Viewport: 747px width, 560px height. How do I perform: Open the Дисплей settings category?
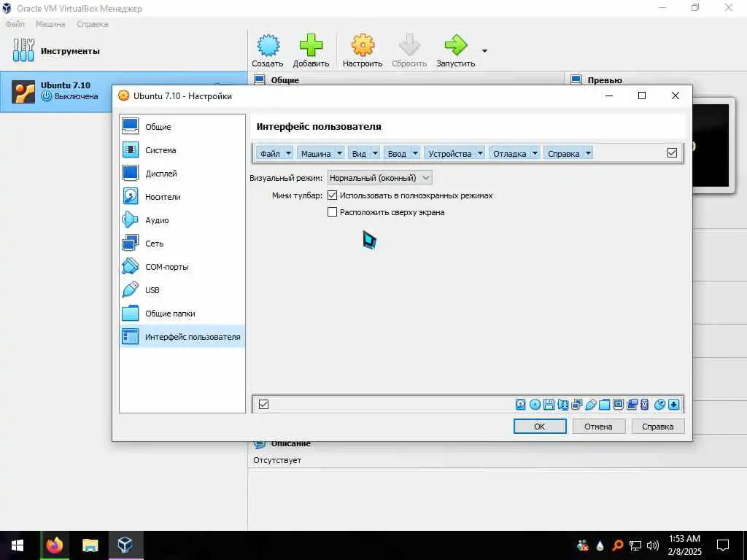(x=182, y=174)
